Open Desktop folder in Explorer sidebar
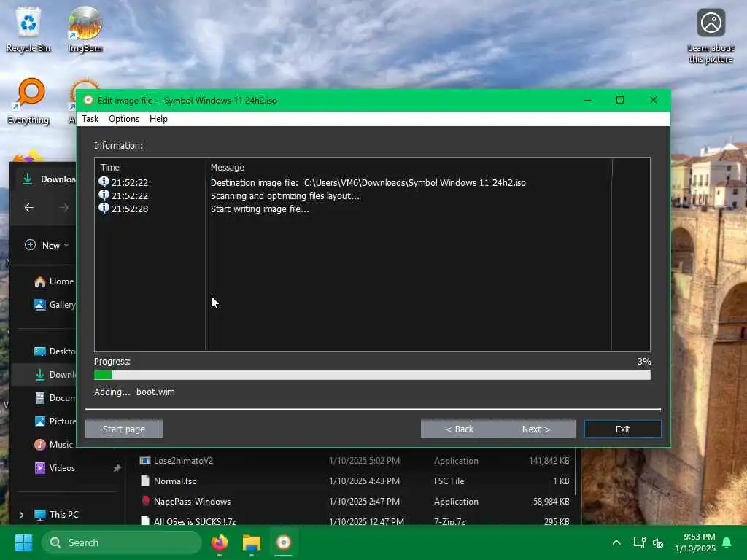This screenshot has height=560, width=747. pyautogui.click(x=55, y=351)
